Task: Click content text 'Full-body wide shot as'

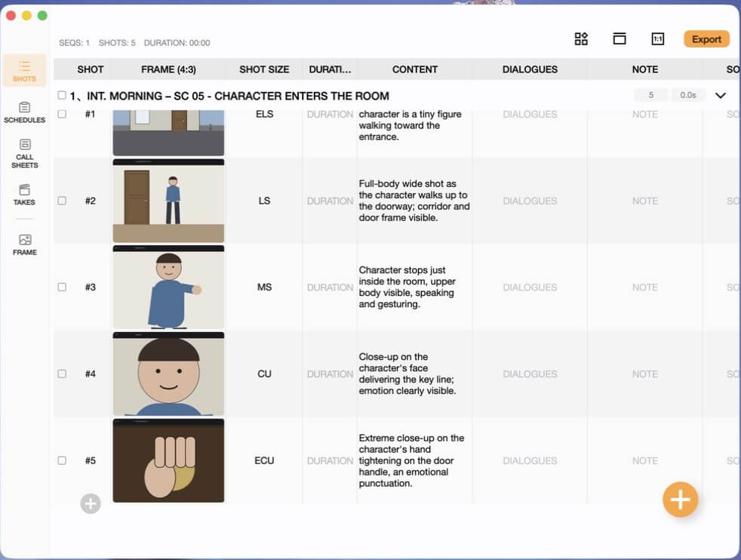Action: [407, 184]
